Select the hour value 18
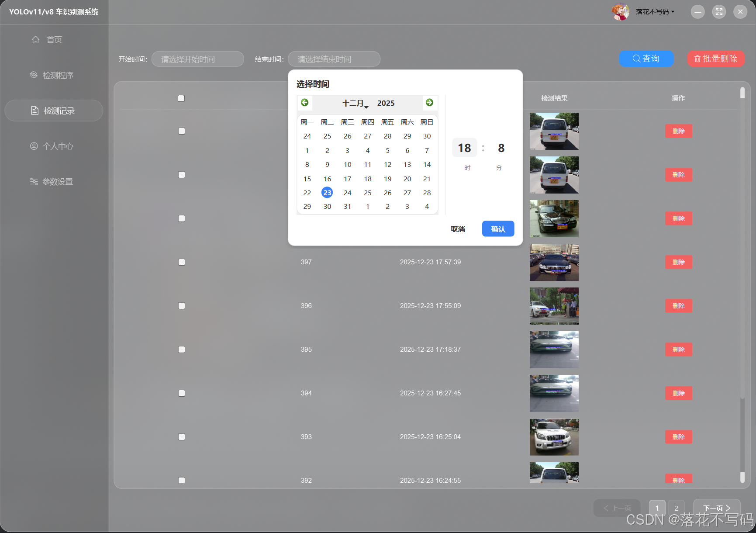This screenshot has height=533, width=756. click(464, 148)
